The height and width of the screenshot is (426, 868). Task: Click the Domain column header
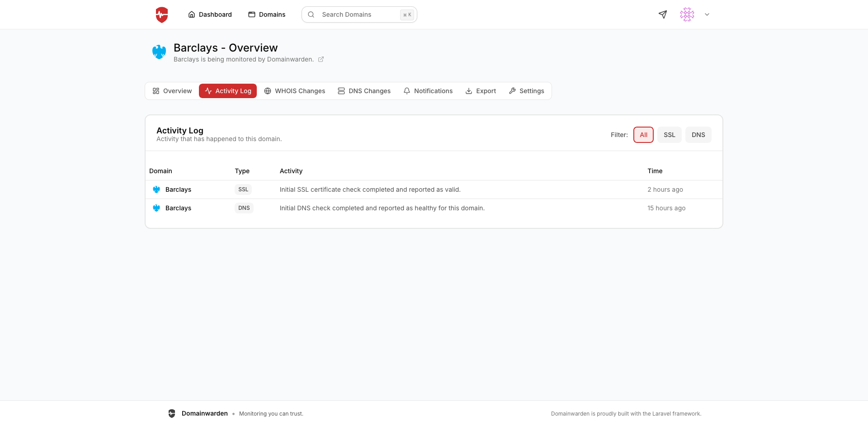coord(160,171)
